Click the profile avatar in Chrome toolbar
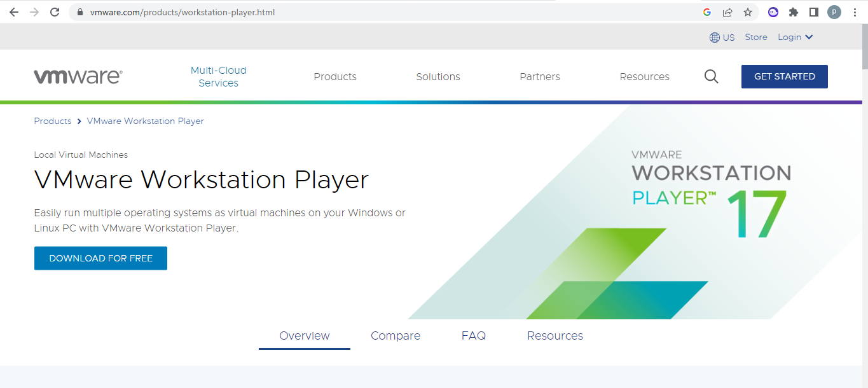The width and height of the screenshot is (868, 388). click(834, 12)
